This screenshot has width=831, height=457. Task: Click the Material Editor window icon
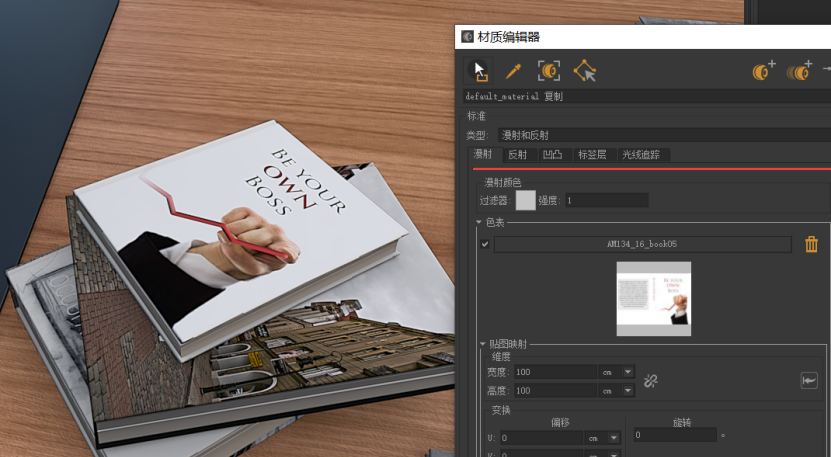click(x=467, y=37)
